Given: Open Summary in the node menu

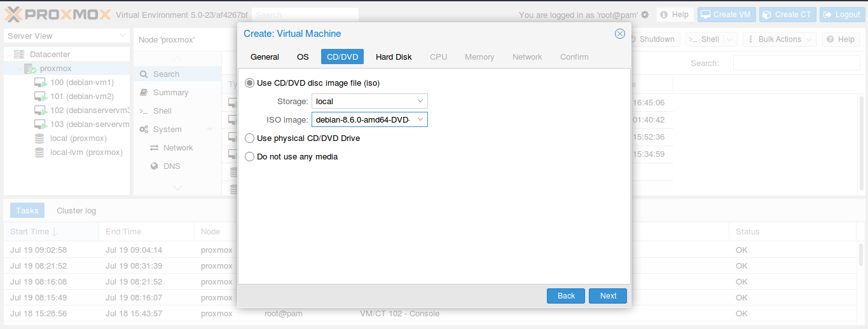Looking at the screenshot, I should (x=177, y=93).
